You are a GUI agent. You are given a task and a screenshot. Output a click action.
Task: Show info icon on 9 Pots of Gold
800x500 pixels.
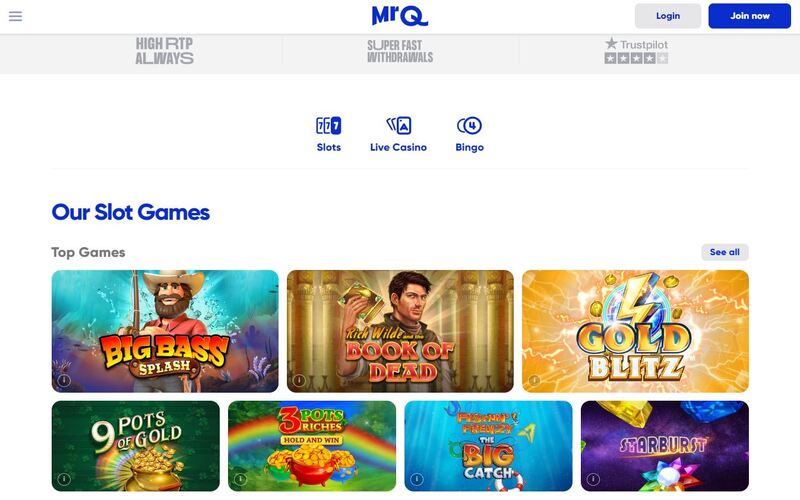[64, 479]
